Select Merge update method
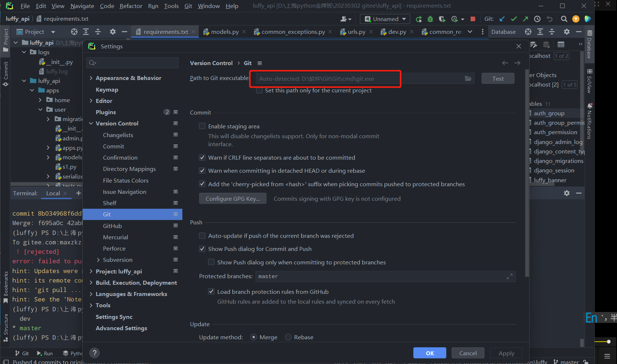The width and height of the screenshot is (617, 364). pos(254,337)
